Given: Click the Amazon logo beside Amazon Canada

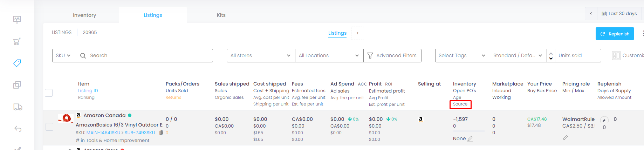Looking at the screenshot, I should (x=78, y=115).
